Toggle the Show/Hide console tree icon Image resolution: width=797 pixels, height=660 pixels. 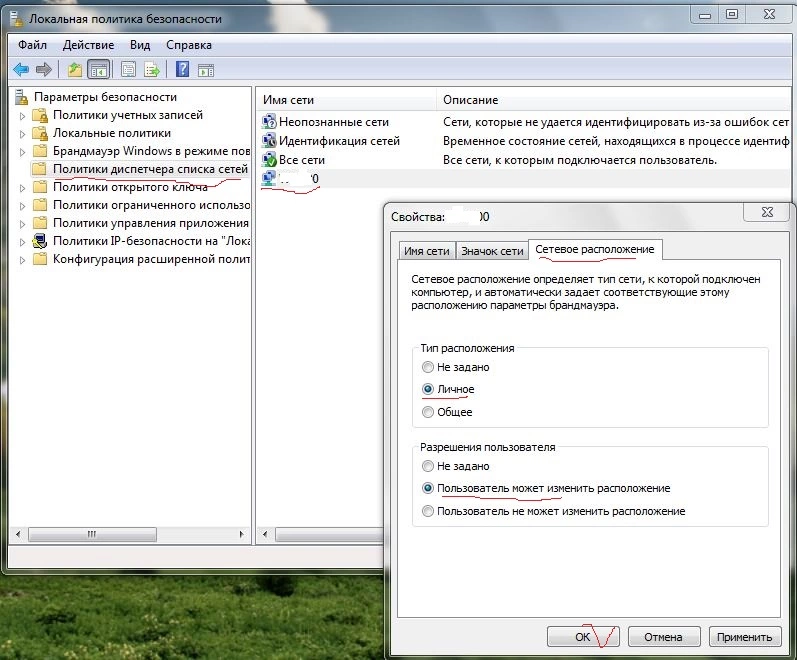[x=98, y=69]
